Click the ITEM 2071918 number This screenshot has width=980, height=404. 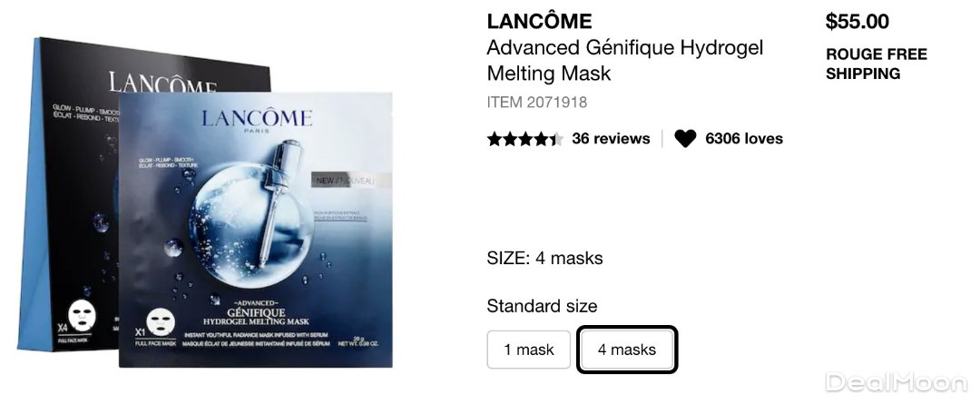click(537, 102)
